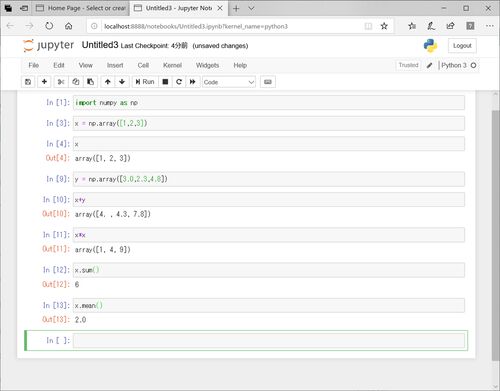Switch to the Home Page browser tab

[x=81, y=8]
